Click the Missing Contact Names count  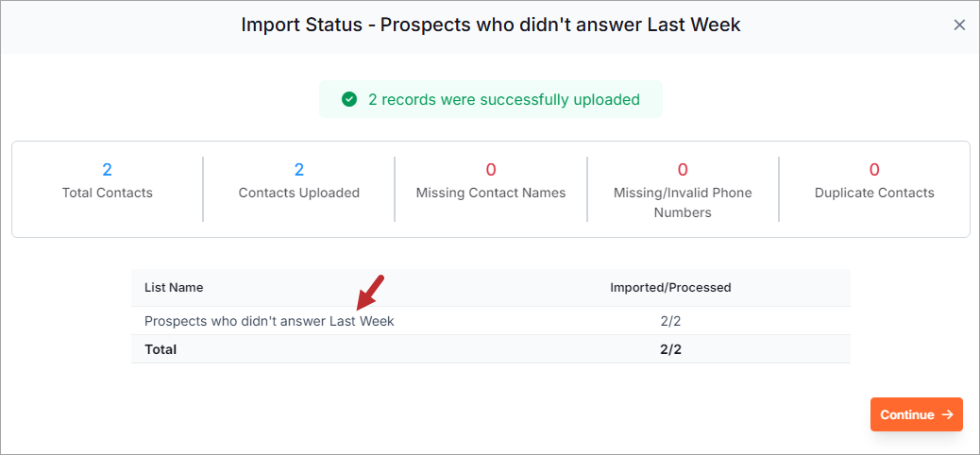tap(491, 169)
